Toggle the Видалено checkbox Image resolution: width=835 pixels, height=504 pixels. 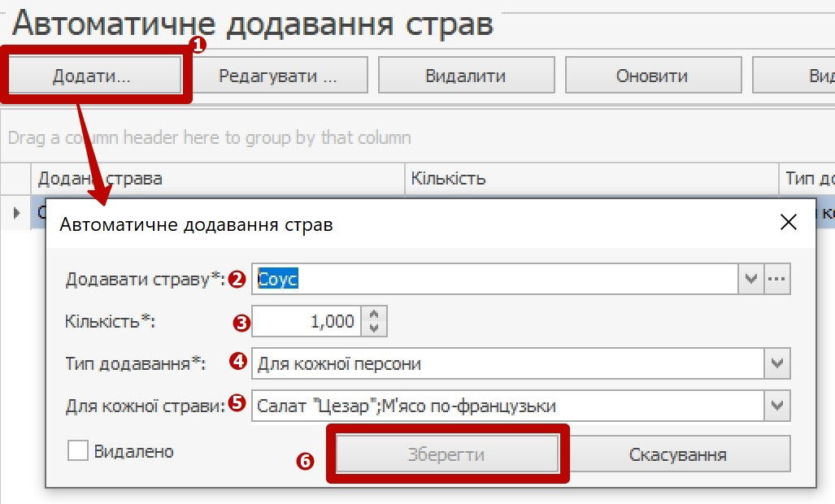coord(78,451)
